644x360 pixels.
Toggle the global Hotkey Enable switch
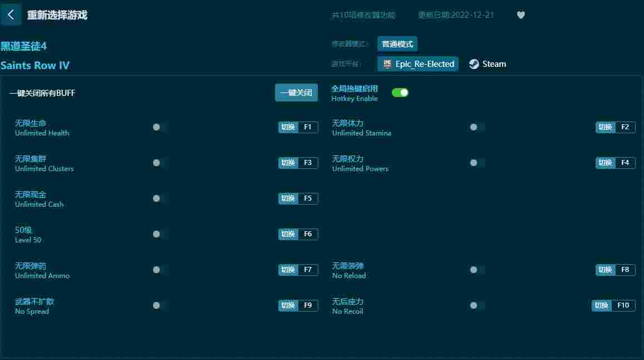coord(400,93)
